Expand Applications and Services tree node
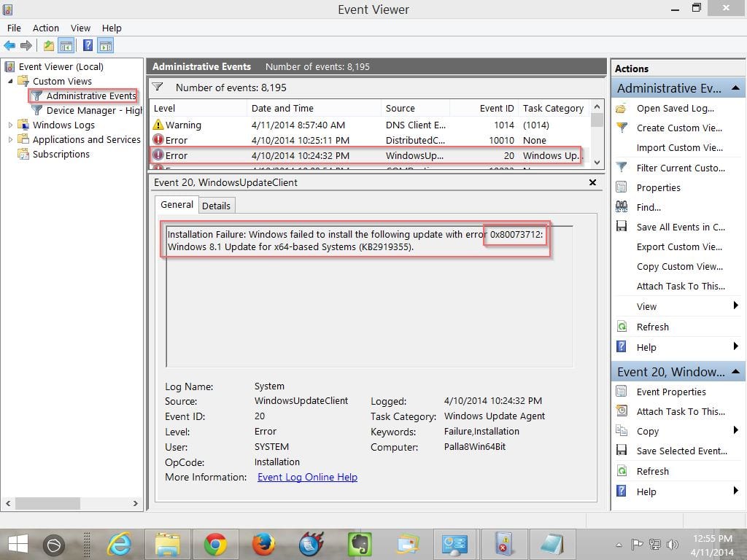Viewport: 747px width, 560px height. coord(10,139)
